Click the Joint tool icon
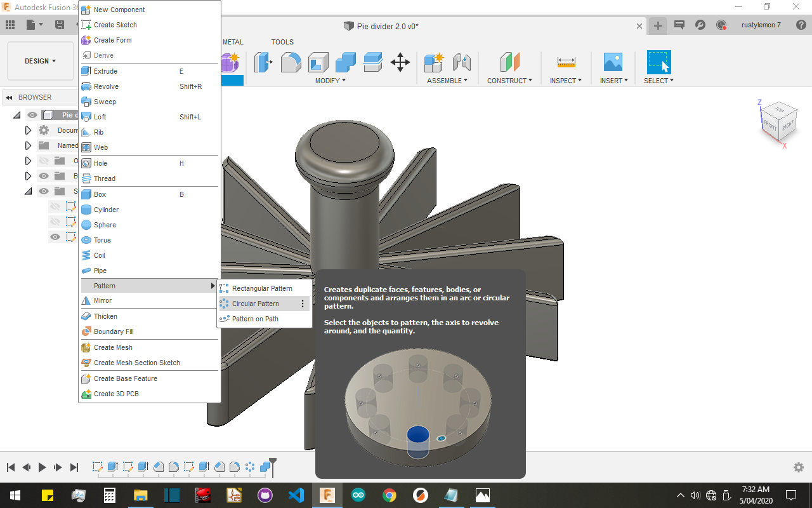The image size is (812, 508). (462, 62)
